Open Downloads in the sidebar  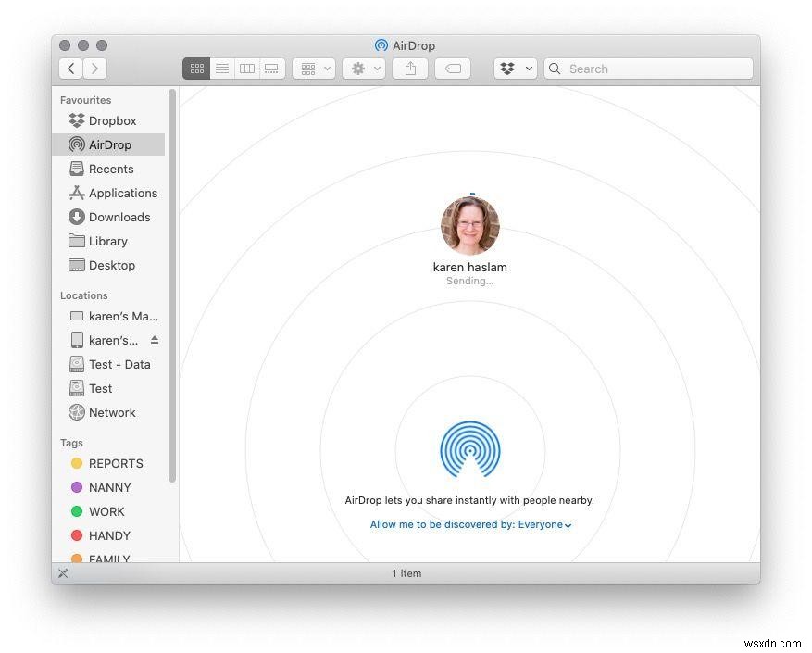(108, 217)
